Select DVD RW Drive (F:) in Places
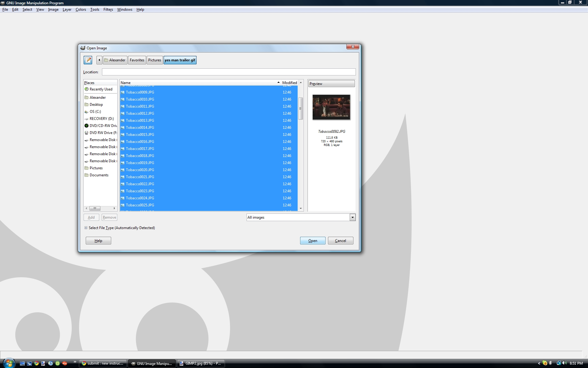The image size is (588, 368). point(100,133)
